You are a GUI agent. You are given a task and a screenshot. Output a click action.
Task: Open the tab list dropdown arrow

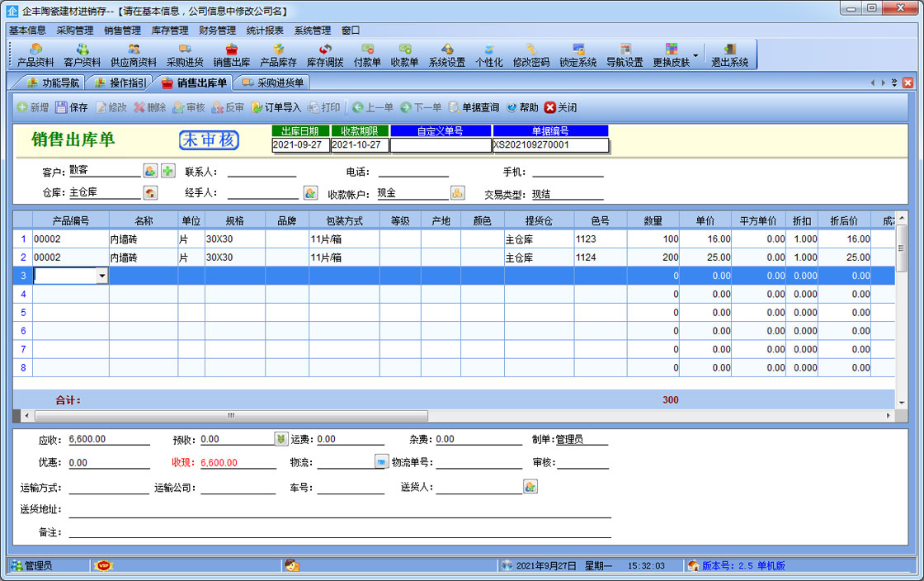coord(894,83)
